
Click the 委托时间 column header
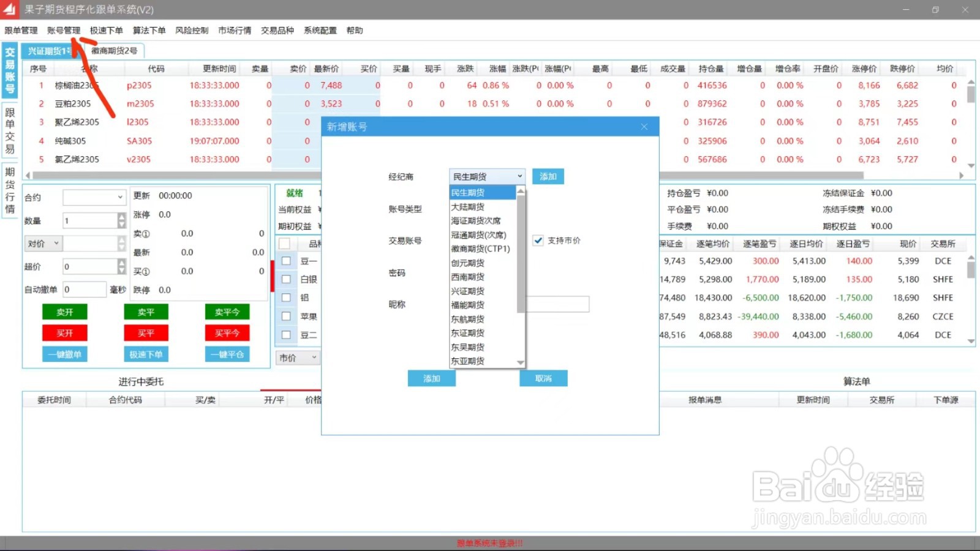(54, 400)
